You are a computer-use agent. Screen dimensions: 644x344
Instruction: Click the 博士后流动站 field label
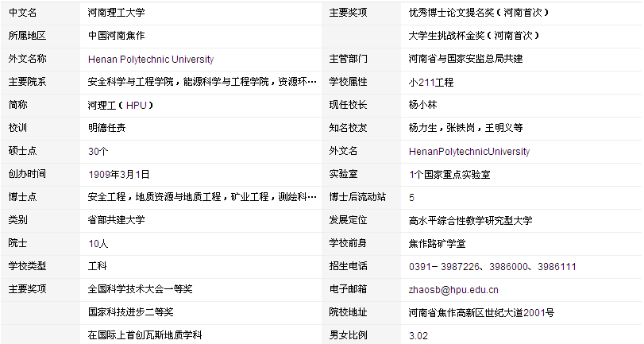click(357, 197)
